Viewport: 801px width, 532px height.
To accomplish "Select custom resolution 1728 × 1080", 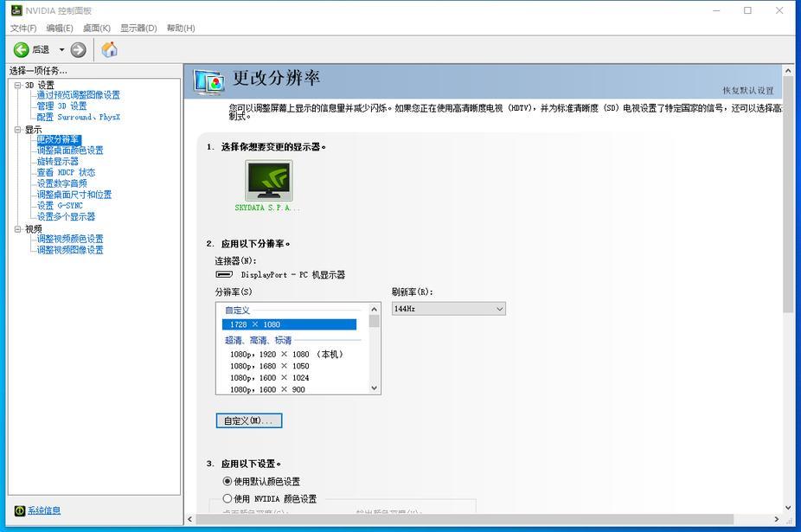I will (289, 324).
